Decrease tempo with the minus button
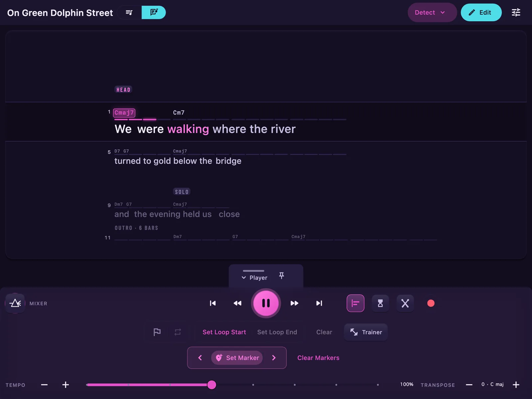This screenshot has width=532, height=399. pyautogui.click(x=44, y=385)
